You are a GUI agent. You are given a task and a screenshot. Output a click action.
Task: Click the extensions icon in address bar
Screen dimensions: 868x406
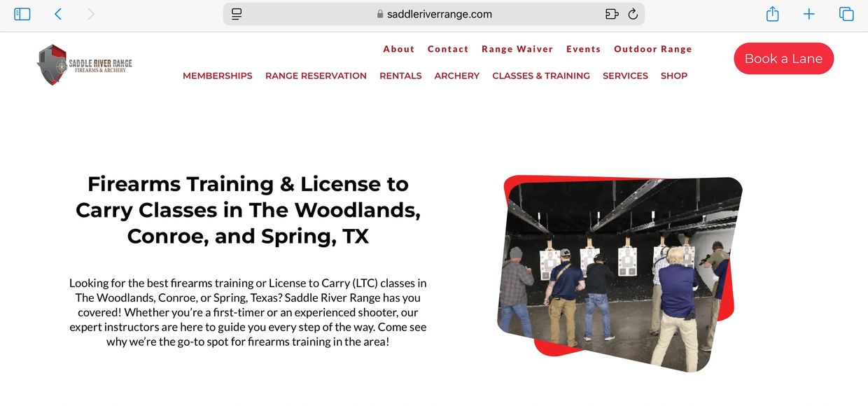[612, 14]
